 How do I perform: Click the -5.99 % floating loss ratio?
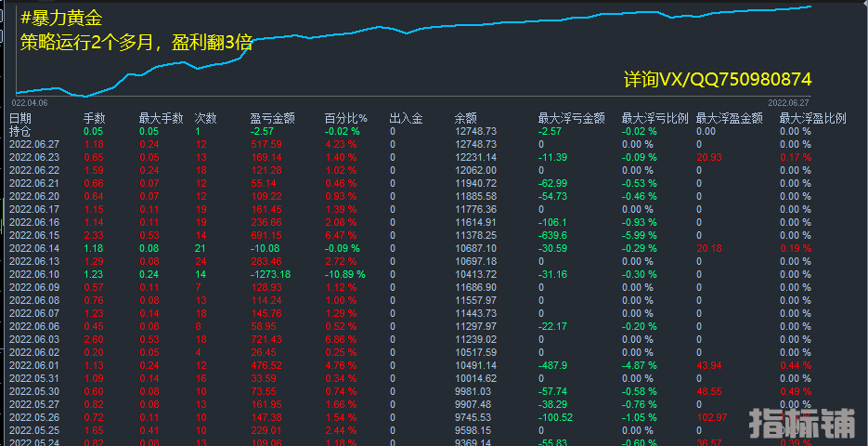coord(640,235)
